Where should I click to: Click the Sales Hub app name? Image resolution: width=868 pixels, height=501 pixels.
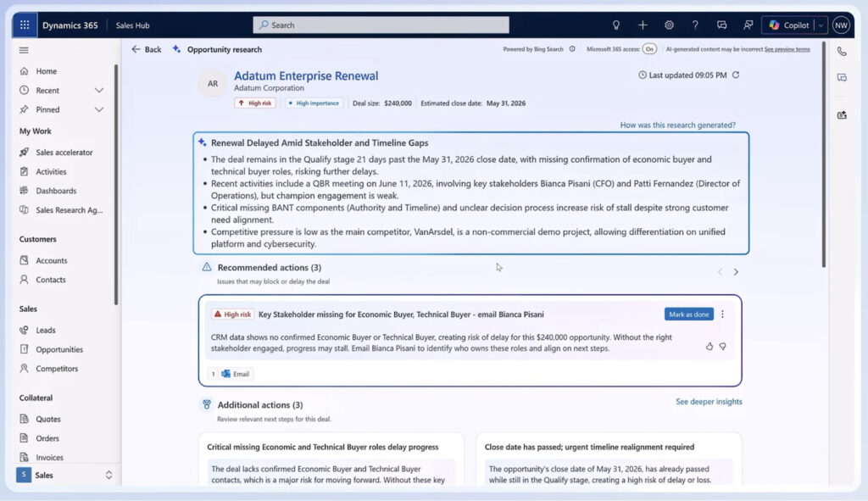(132, 25)
